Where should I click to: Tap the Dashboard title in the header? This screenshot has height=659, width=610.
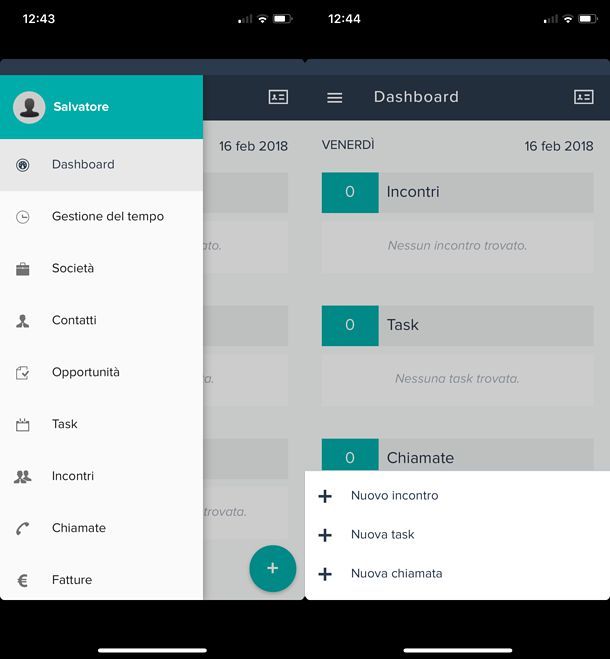click(x=416, y=97)
